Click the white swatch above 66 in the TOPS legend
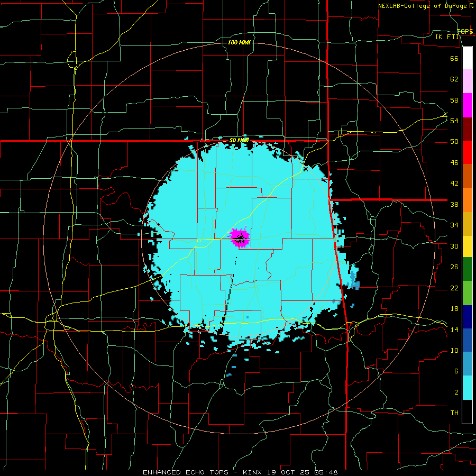476x476 pixels. click(467, 58)
